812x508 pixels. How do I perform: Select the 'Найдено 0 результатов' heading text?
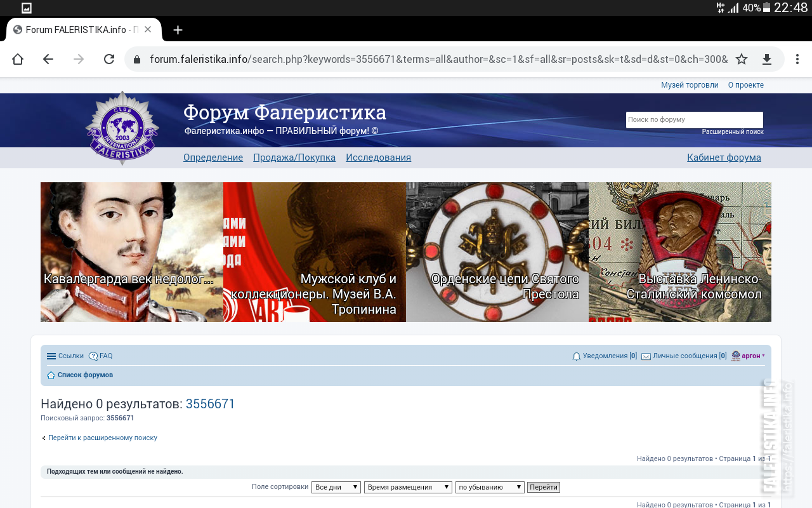click(x=111, y=404)
